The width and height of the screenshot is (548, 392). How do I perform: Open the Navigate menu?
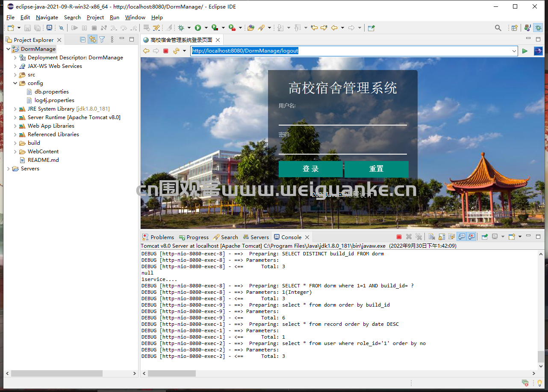47,18
